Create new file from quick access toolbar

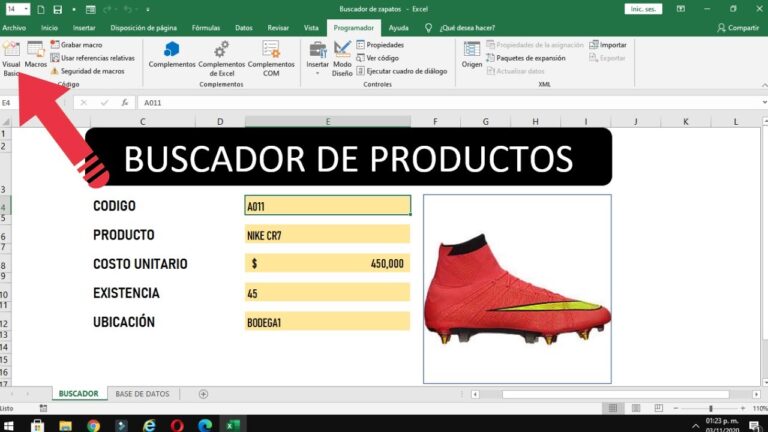pos(41,9)
